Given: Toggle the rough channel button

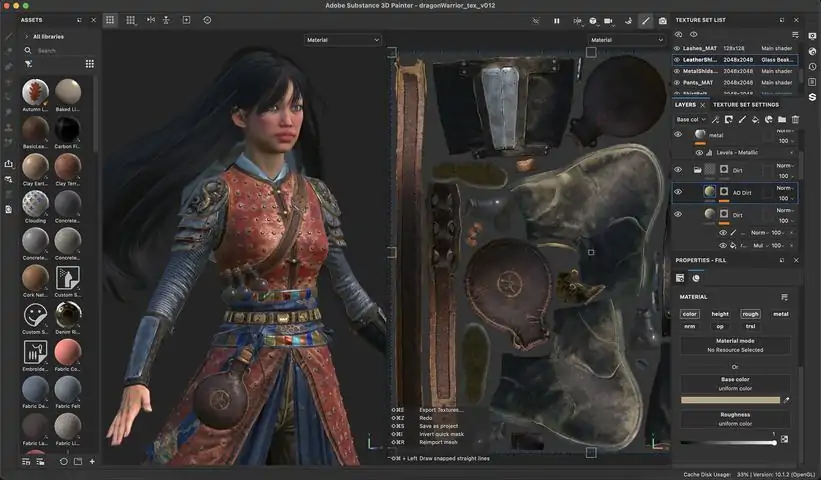Looking at the screenshot, I should pos(750,314).
